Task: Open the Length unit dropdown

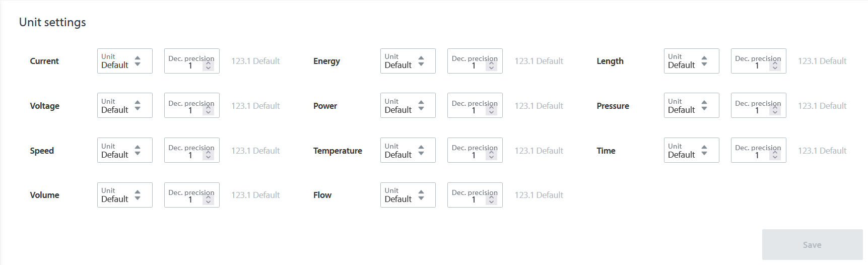Action: click(x=691, y=61)
